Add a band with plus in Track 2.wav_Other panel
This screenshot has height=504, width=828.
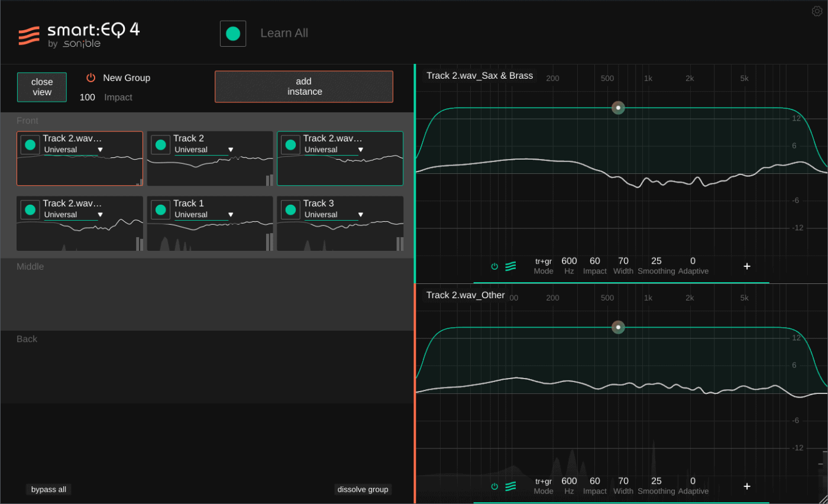pyautogui.click(x=747, y=486)
